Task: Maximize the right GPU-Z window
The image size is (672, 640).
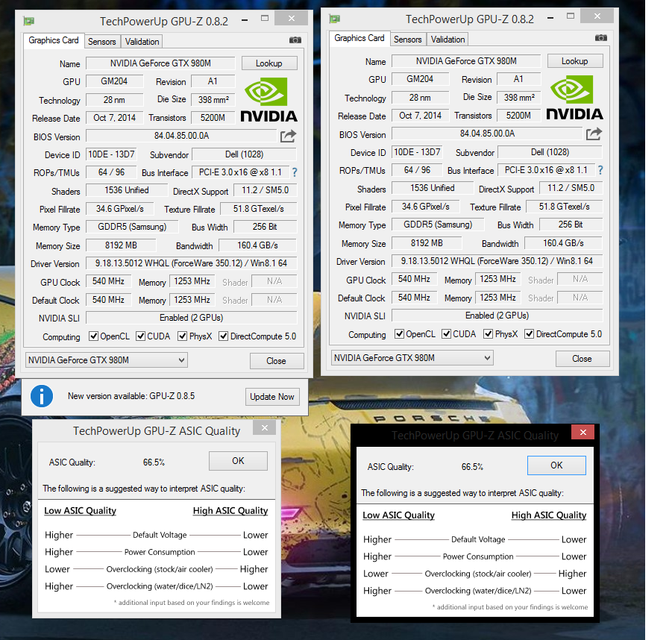Action: tap(571, 16)
